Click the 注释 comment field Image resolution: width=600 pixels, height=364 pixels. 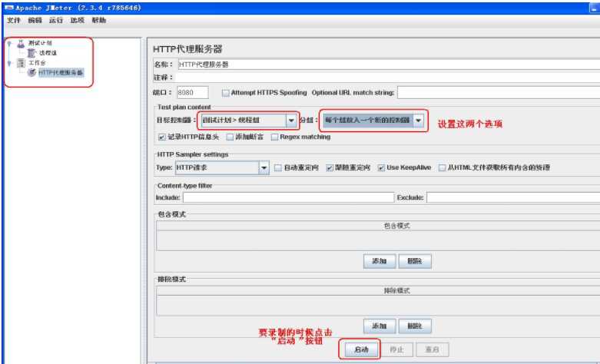[x=387, y=78]
